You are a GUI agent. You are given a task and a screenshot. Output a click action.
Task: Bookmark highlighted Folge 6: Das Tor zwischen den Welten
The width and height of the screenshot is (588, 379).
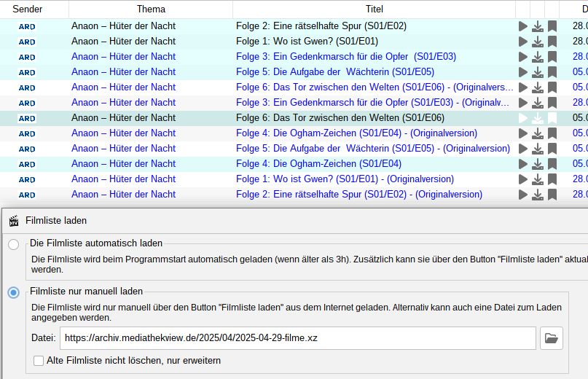click(x=552, y=118)
